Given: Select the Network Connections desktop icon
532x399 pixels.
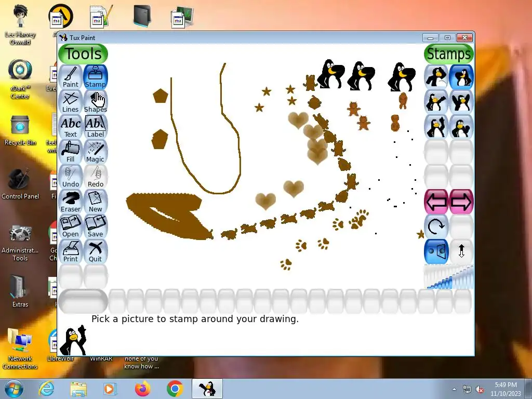Looking at the screenshot, I should point(20,349).
